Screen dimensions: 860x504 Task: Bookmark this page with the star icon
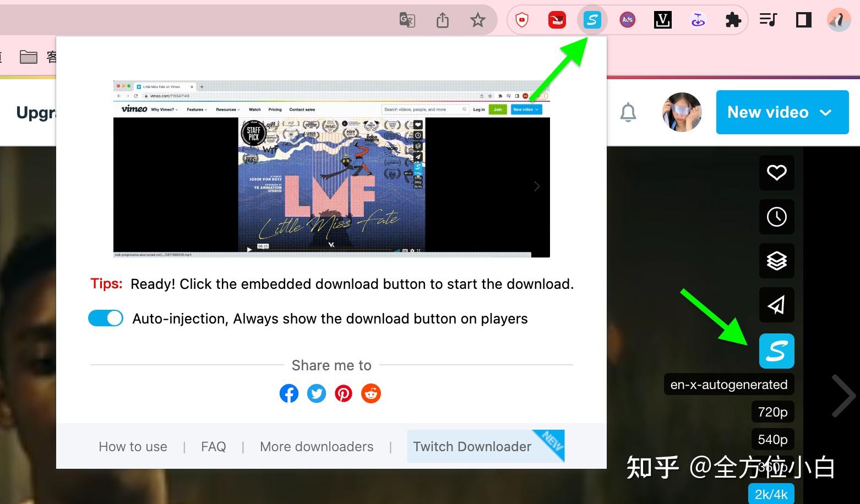[x=477, y=21]
